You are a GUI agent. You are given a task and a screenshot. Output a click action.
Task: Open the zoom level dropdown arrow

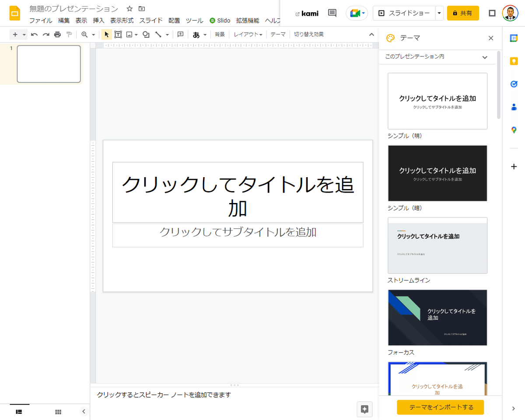coord(93,35)
